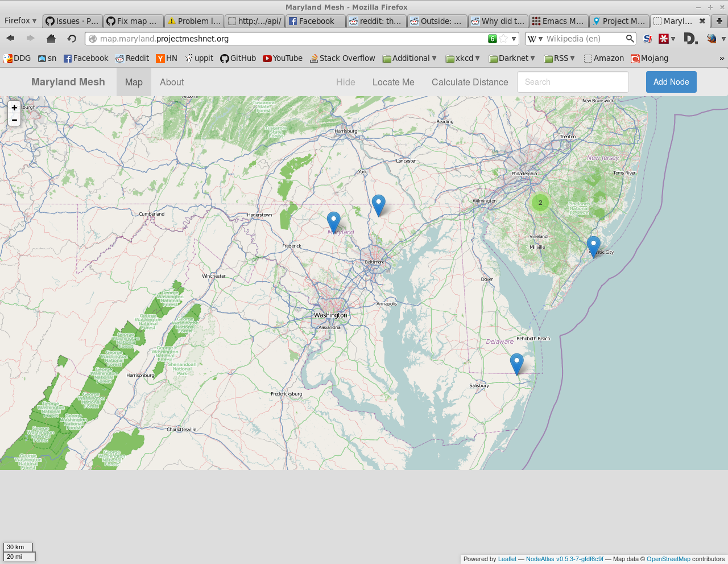Viewport: 728px width, 564px height.
Task: Open the green cluster marker labeled 2
Action: (540, 203)
